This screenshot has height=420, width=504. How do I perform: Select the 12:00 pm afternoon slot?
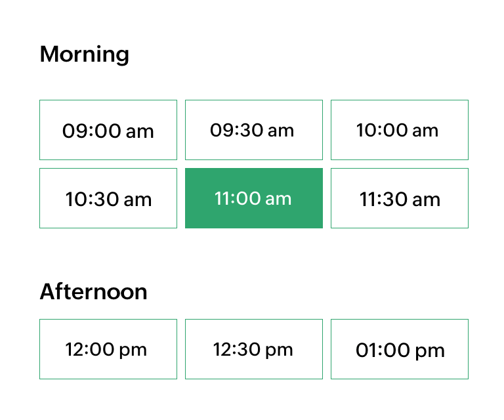[x=108, y=349]
